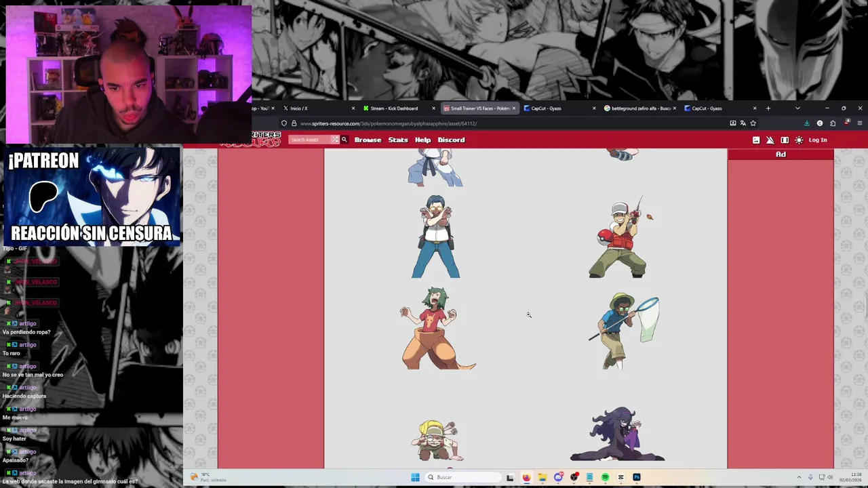Open the Help menu
The height and width of the screenshot is (488, 868).
pos(422,140)
